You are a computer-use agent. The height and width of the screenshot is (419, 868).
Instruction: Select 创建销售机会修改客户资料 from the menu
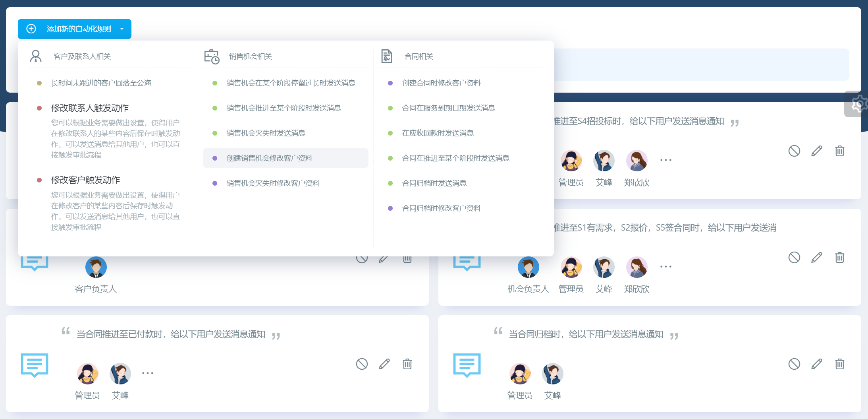coord(269,158)
